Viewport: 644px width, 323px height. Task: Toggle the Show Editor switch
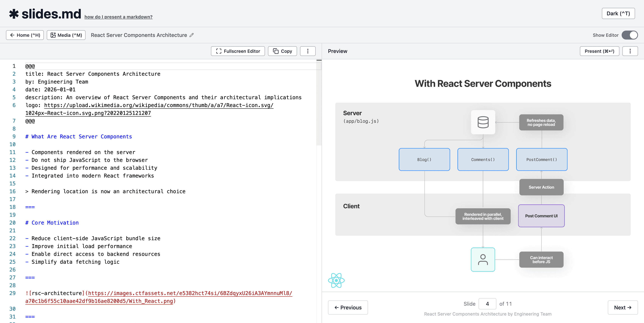(629, 35)
